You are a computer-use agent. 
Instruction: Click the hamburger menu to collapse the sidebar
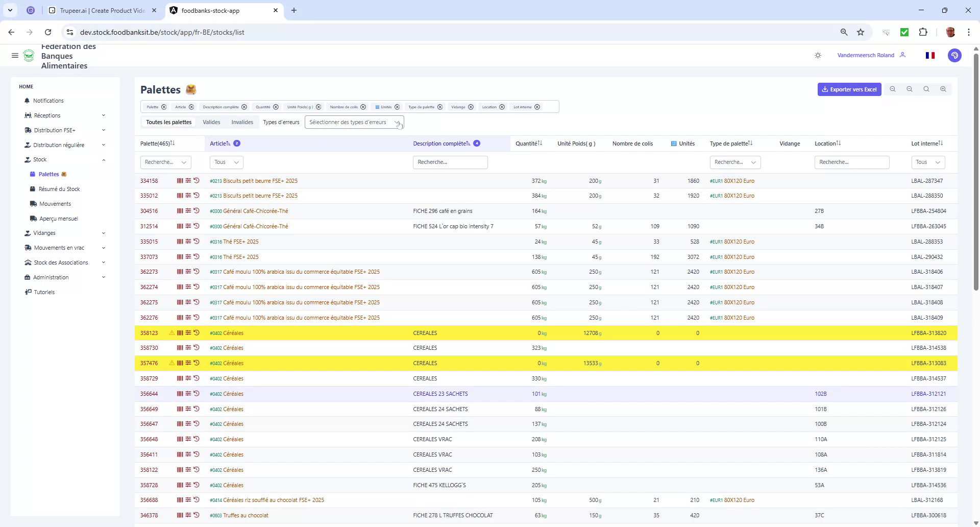pos(15,55)
